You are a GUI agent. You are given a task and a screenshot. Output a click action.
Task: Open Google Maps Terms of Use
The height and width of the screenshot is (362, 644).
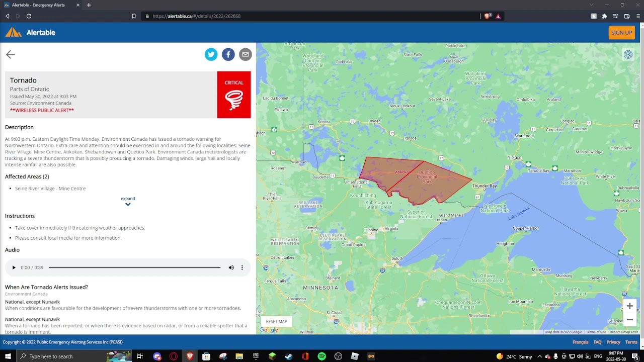pyautogui.click(x=596, y=332)
